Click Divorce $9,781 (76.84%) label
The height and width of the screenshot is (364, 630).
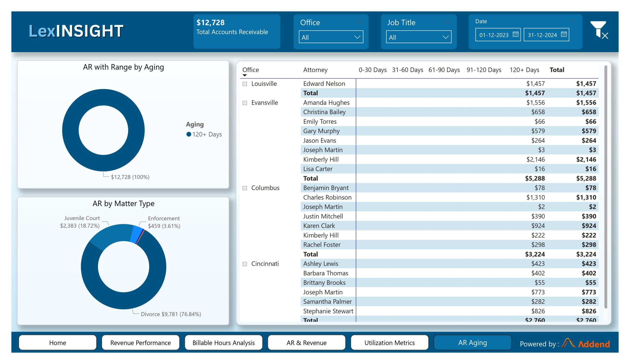pos(171,314)
